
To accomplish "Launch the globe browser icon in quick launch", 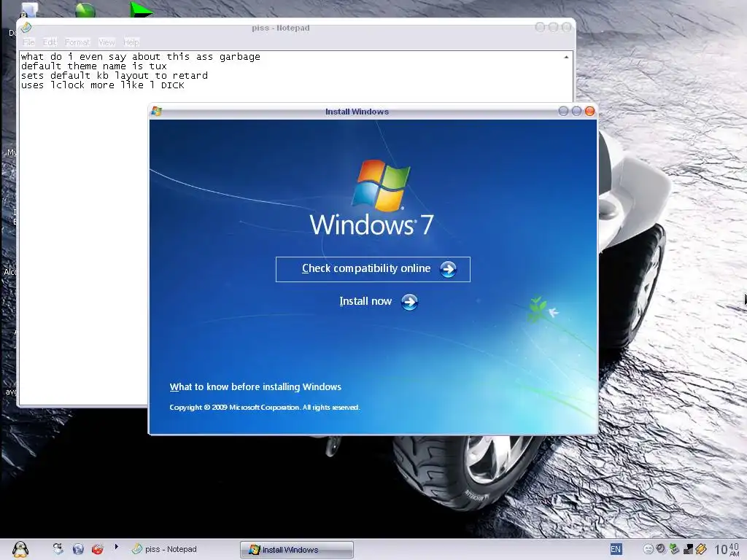I will pos(78,549).
